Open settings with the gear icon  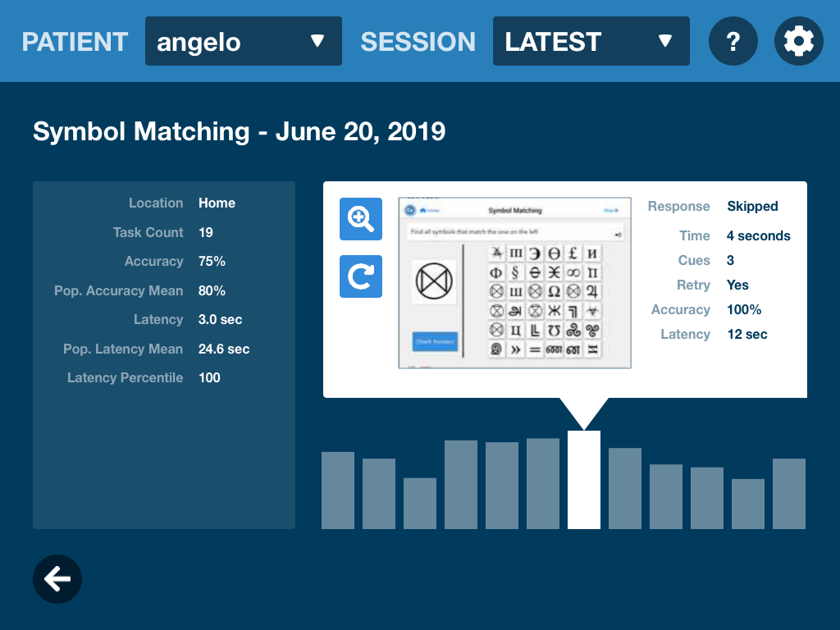(x=799, y=41)
